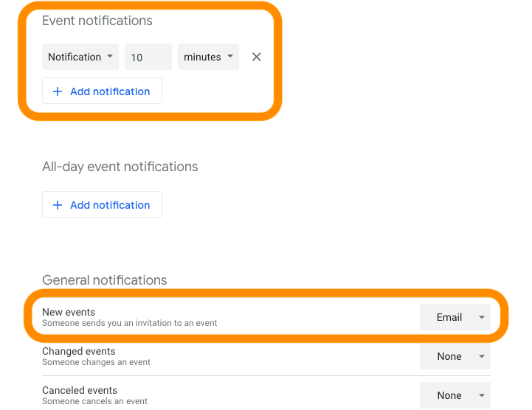The image size is (532, 410).
Task: Click the Notification dropdown arrow
Action: [110, 56]
